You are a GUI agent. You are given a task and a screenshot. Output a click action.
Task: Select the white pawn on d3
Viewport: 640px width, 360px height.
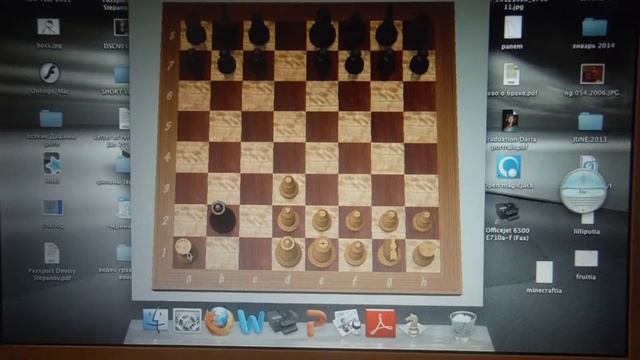[x=289, y=187]
